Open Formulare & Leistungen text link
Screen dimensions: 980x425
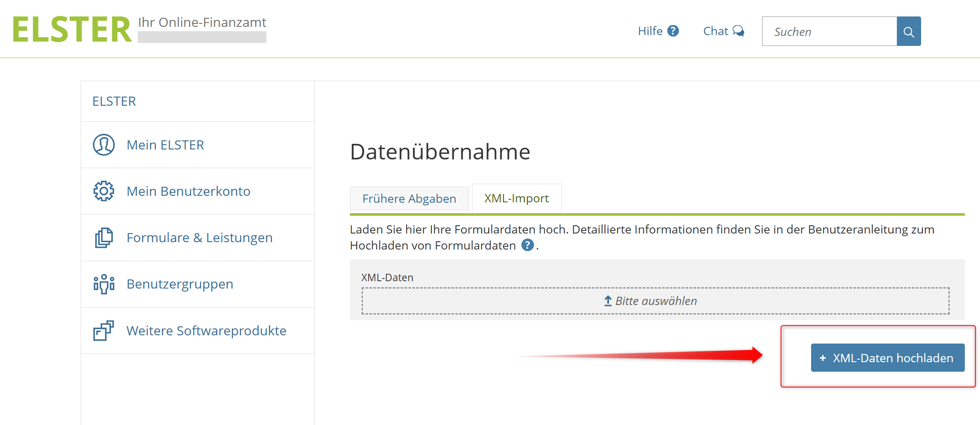coord(199,238)
